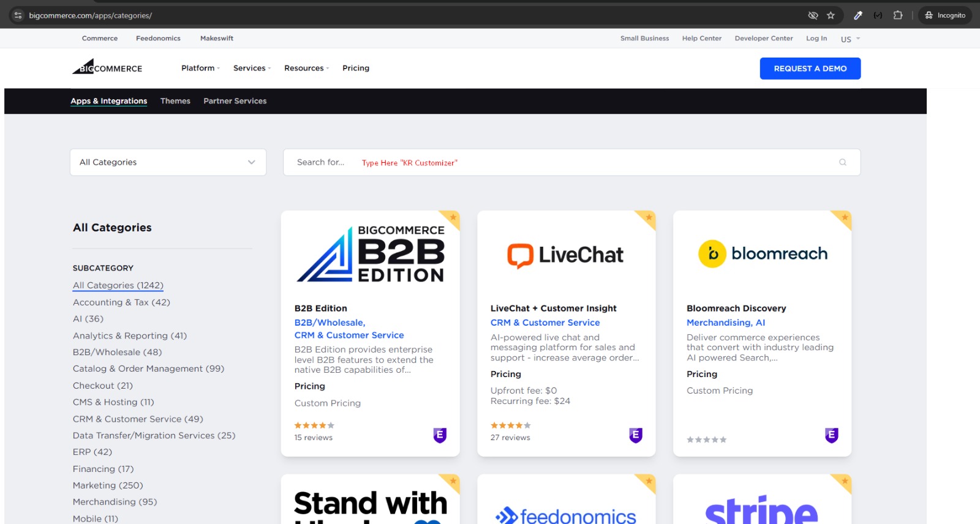Select ERP (42) subcategory
The width and height of the screenshot is (980, 524).
[92, 452]
